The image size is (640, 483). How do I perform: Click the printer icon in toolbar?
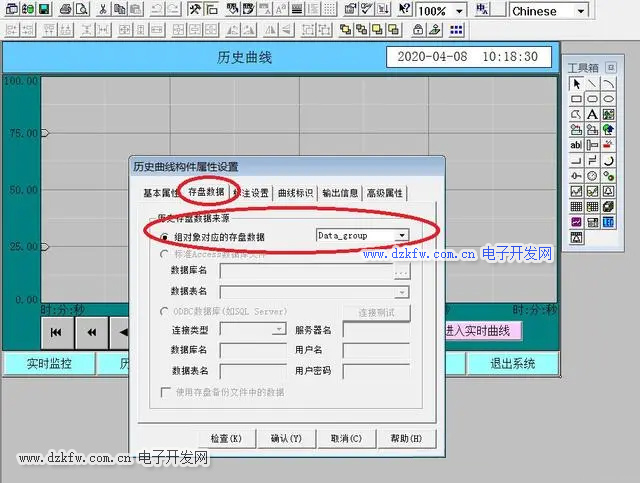[66, 10]
